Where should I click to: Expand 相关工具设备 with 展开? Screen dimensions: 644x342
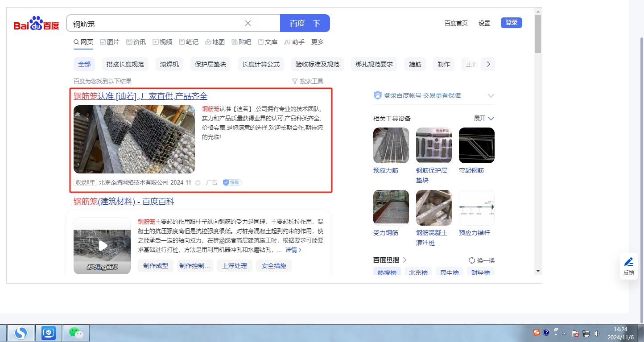484,118
